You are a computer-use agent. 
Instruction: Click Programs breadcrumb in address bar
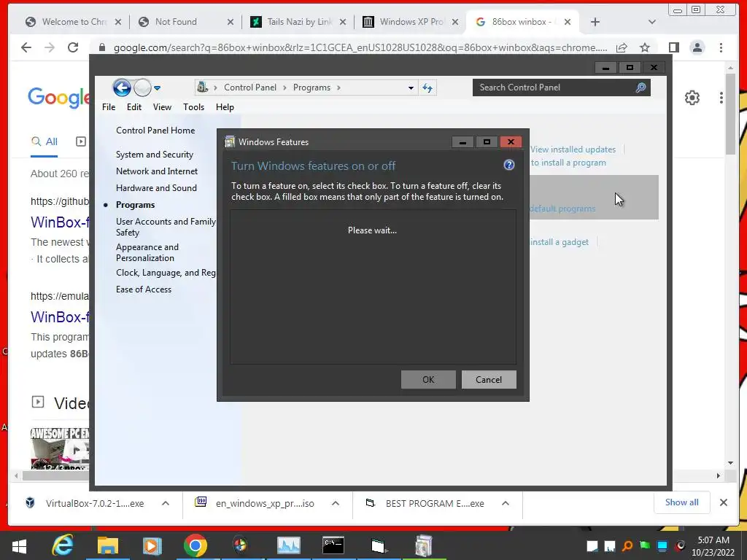(x=311, y=87)
